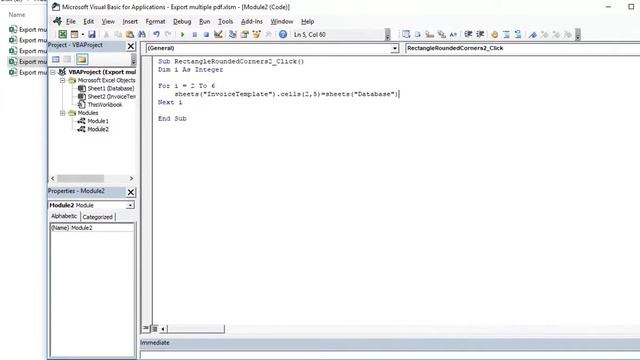Click View Object in the Project panel

click(67, 60)
